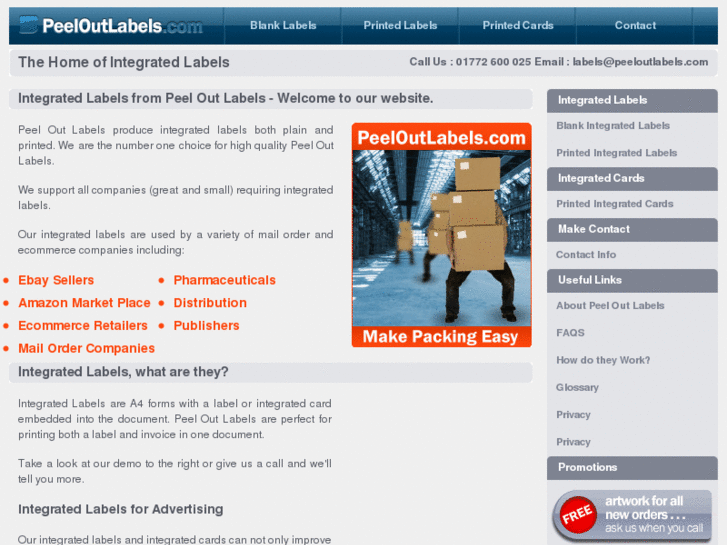The image size is (727, 545).
Task: Click the Ebay Sellers list item
Action: tap(56, 280)
